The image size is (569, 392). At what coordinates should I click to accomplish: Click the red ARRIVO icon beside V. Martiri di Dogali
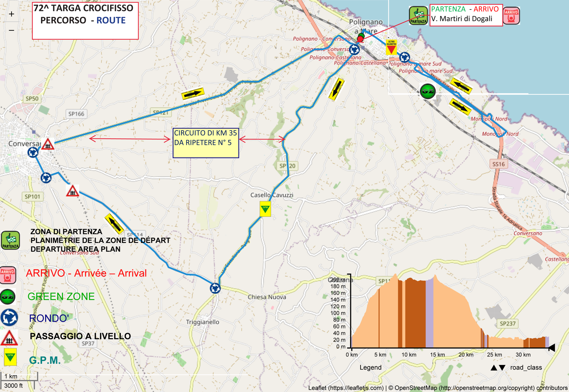(x=511, y=16)
